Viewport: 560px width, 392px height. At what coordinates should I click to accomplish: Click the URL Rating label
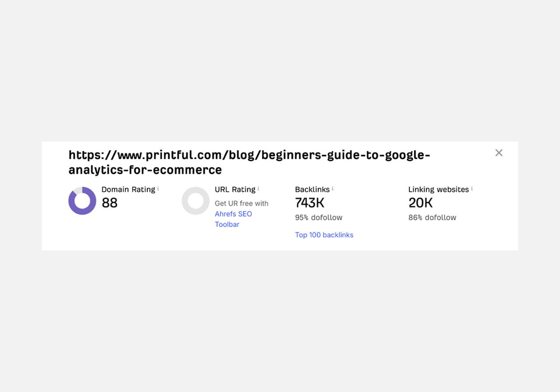point(234,189)
